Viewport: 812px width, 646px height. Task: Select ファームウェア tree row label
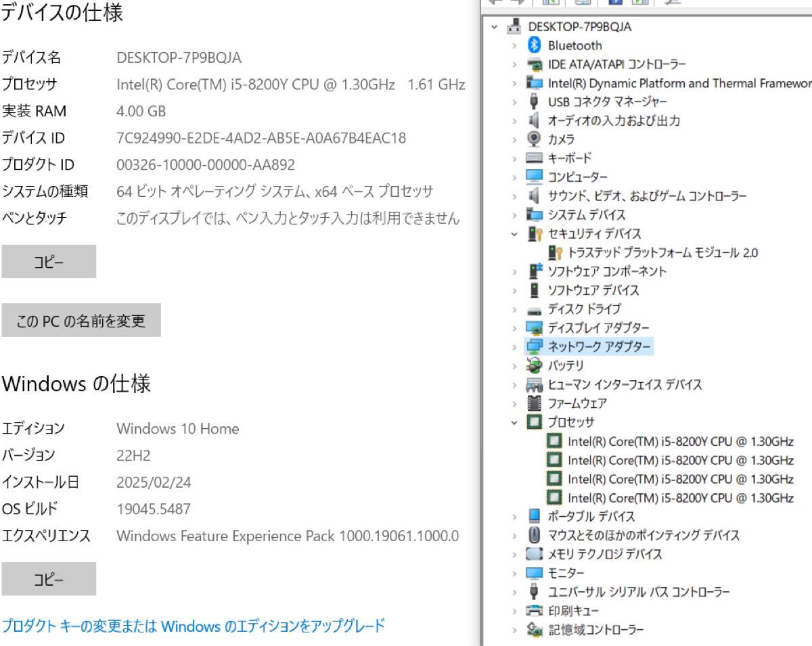(x=577, y=403)
